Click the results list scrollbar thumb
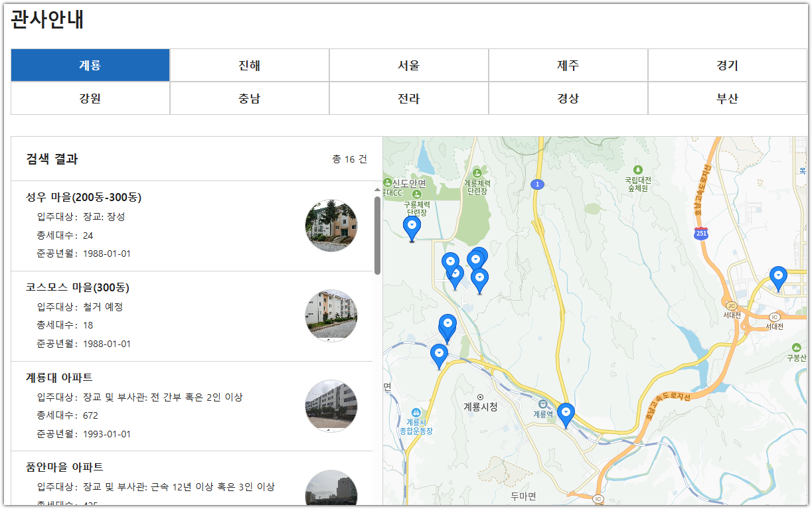Viewport: 812px width, 509px height. point(378,235)
